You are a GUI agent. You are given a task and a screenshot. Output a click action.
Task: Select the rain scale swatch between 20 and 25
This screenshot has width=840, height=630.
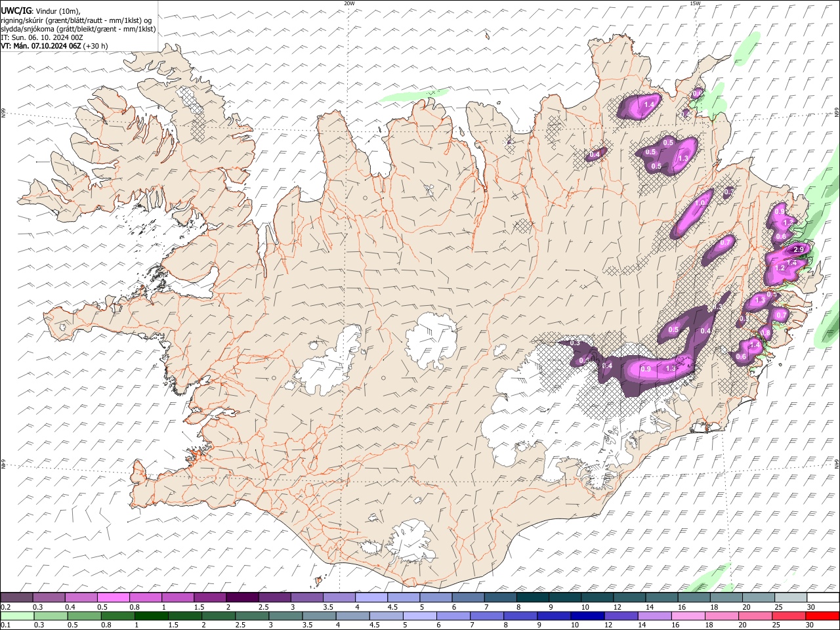coord(754,616)
